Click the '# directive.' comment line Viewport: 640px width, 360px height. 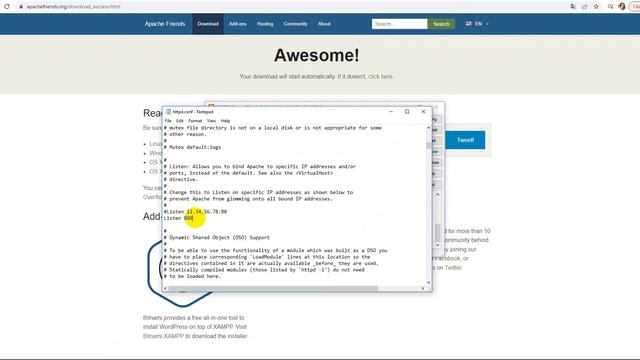(x=180, y=179)
